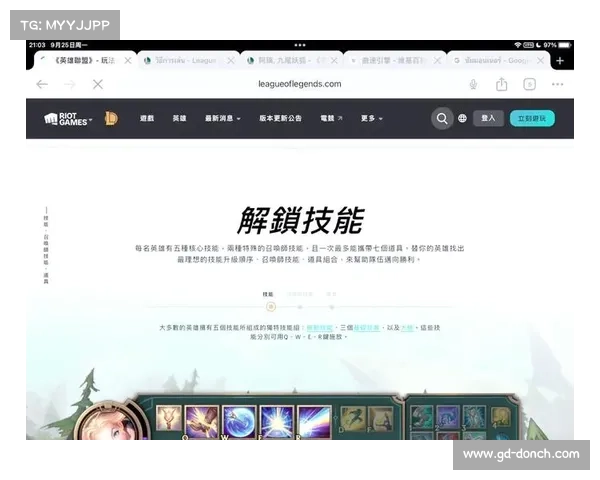Open the ultimate 大絕 teal link
Screen dimensions: 600x480
pyautogui.click(x=407, y=328)
